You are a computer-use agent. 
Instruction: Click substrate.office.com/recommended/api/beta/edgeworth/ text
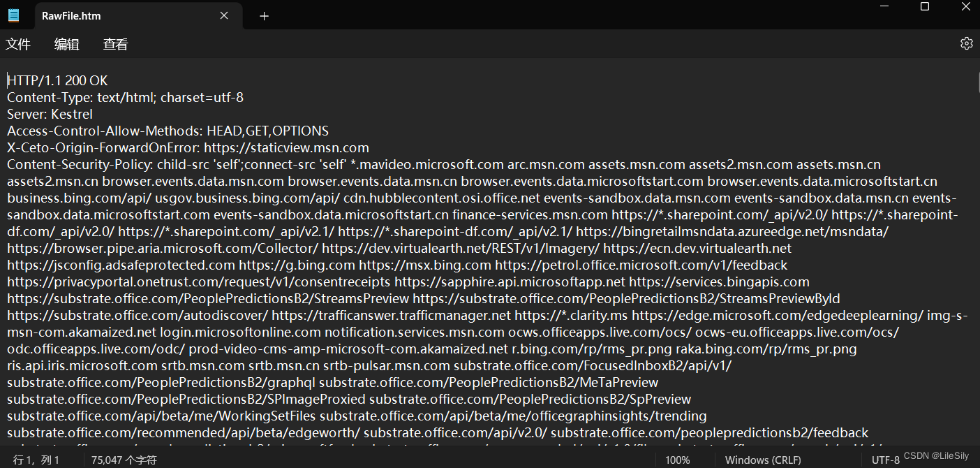(184, 432)
